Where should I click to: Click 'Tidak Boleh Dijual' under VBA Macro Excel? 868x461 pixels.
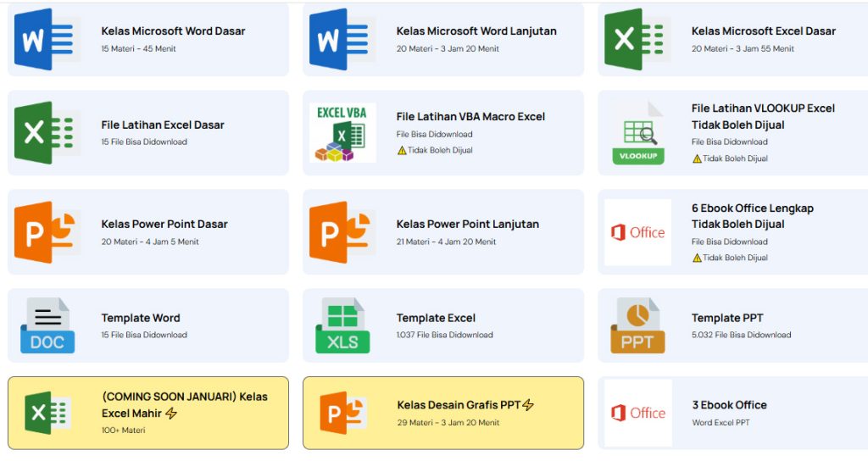coord(440,151)
